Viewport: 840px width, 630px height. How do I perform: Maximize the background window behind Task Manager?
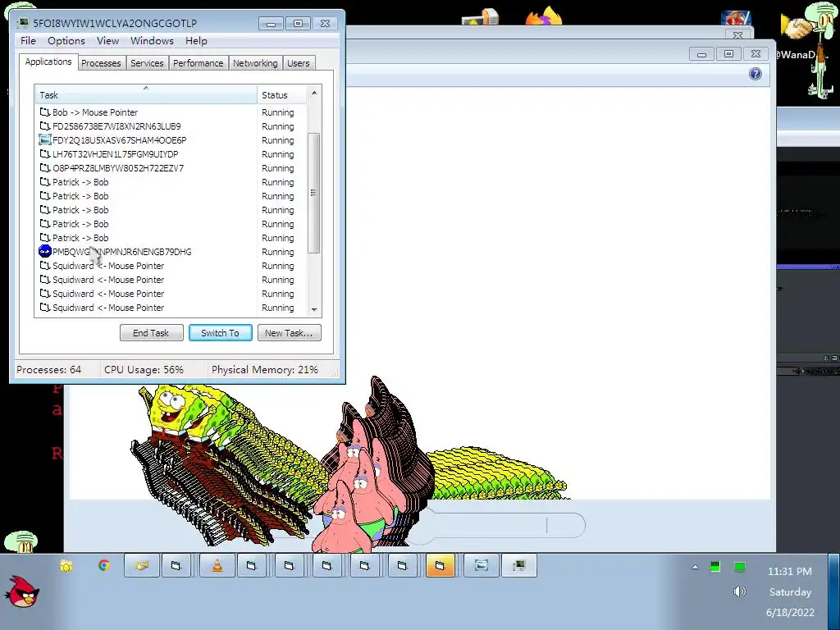coord(728,53)
